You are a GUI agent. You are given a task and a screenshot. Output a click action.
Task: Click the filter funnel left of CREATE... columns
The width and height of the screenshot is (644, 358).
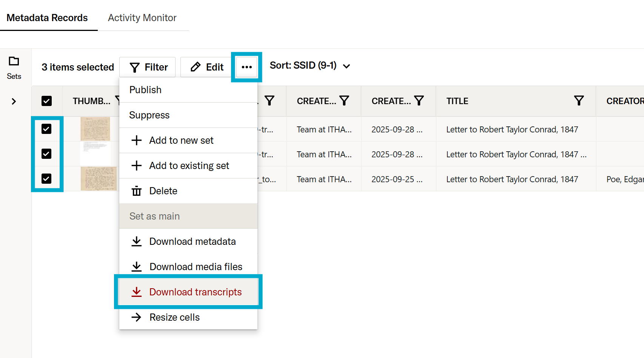pos(269,101)
